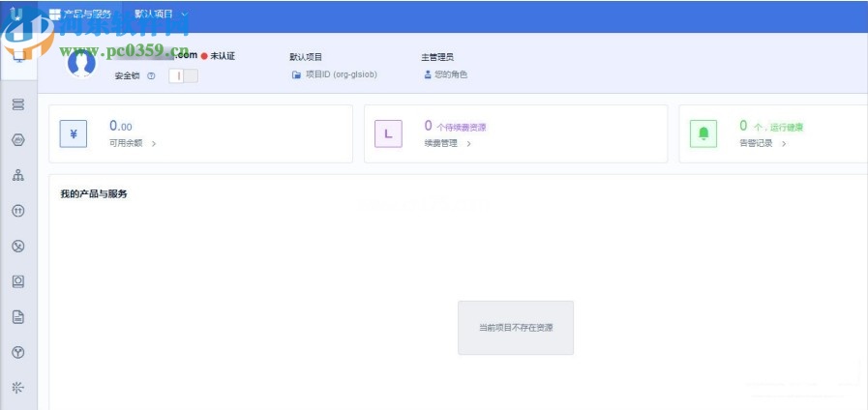Image resolution: width=868 pixels, height=410 pixels.
Task: Open the sparkle burst sidebar icon
Action: point(18,388)
